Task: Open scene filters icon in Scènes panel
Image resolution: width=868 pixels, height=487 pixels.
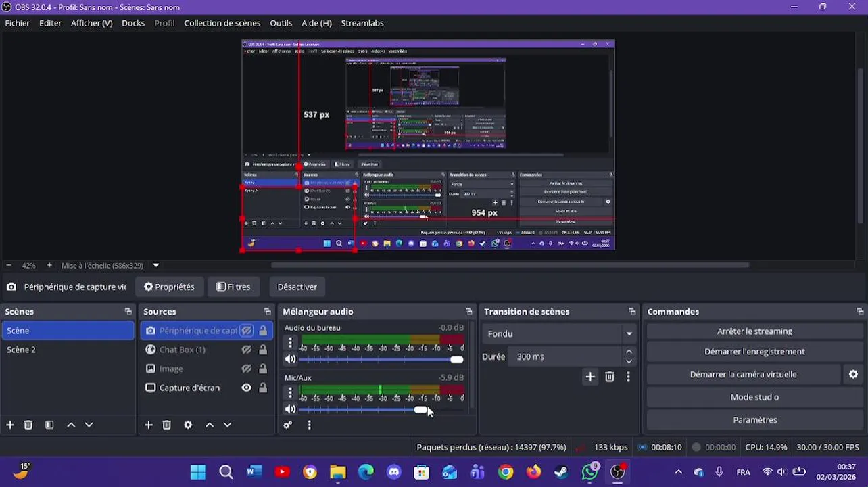Action: point(49,425)
